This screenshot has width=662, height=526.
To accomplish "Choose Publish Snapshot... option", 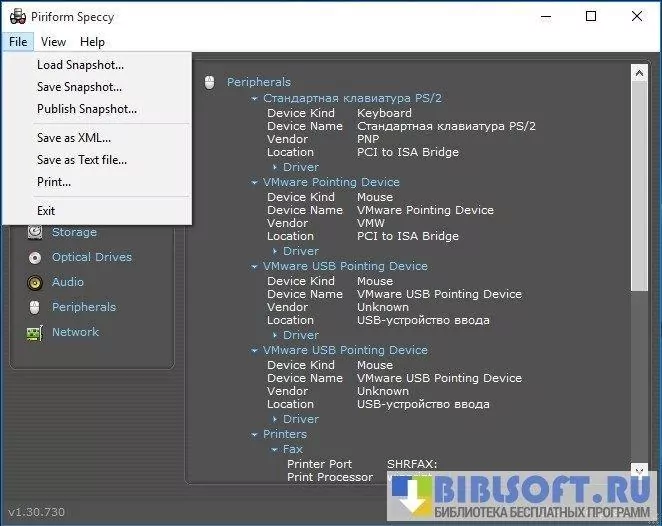I will tap(87, 109).
